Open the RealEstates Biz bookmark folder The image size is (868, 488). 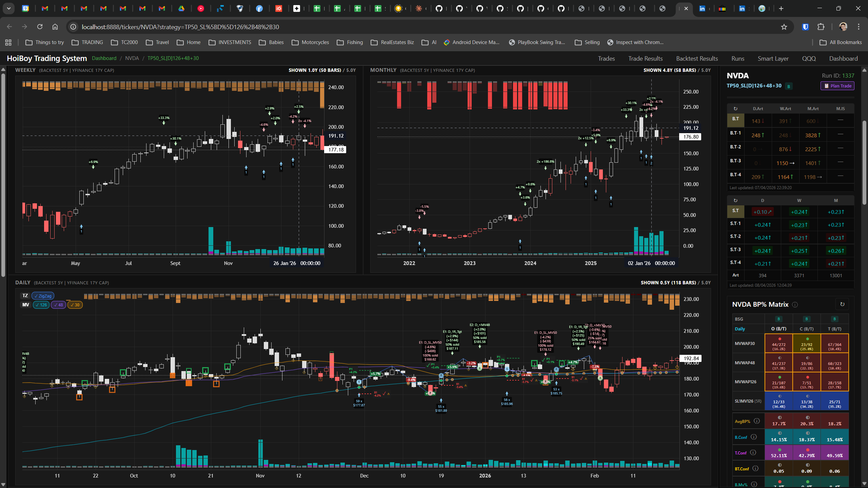[392, 42]
